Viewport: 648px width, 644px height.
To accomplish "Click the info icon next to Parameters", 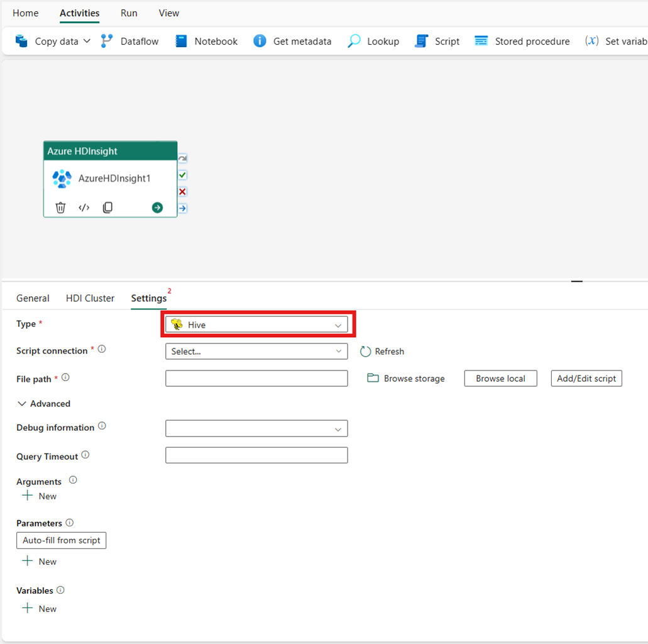I will click(x=69, y=523).
